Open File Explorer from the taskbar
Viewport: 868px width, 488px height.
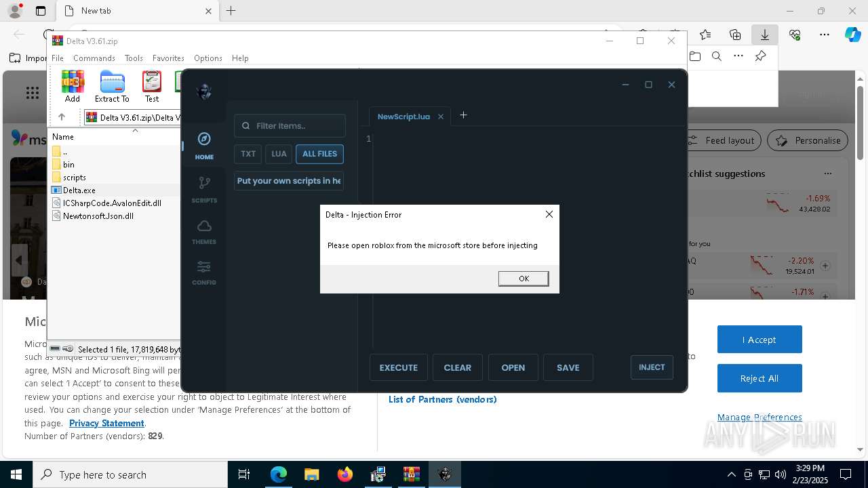pyautogui.click(x=311, y=474)
